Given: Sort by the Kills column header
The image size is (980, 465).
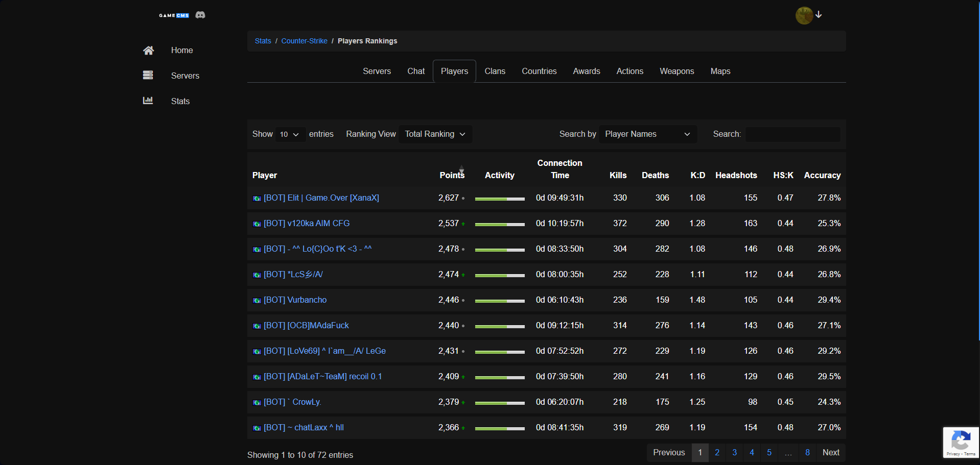Looking at the screenshot, I should pyautogui.click(x=618, y=176).
